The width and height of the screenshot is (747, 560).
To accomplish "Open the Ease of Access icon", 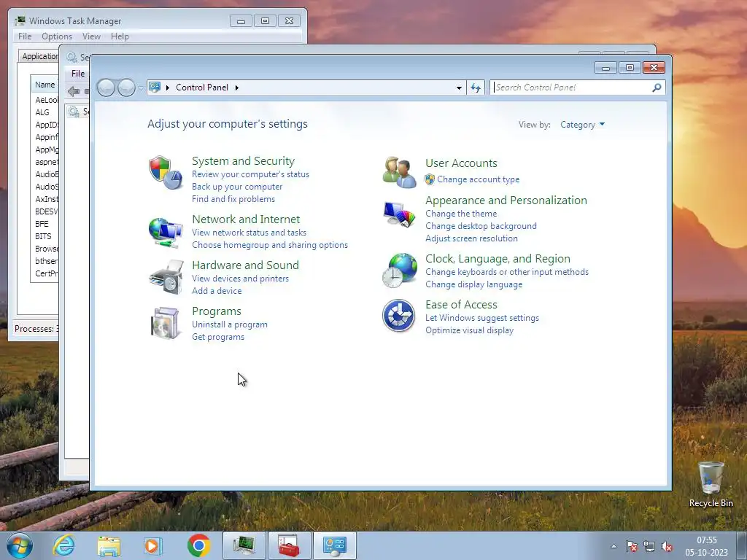I will point(399,315).
